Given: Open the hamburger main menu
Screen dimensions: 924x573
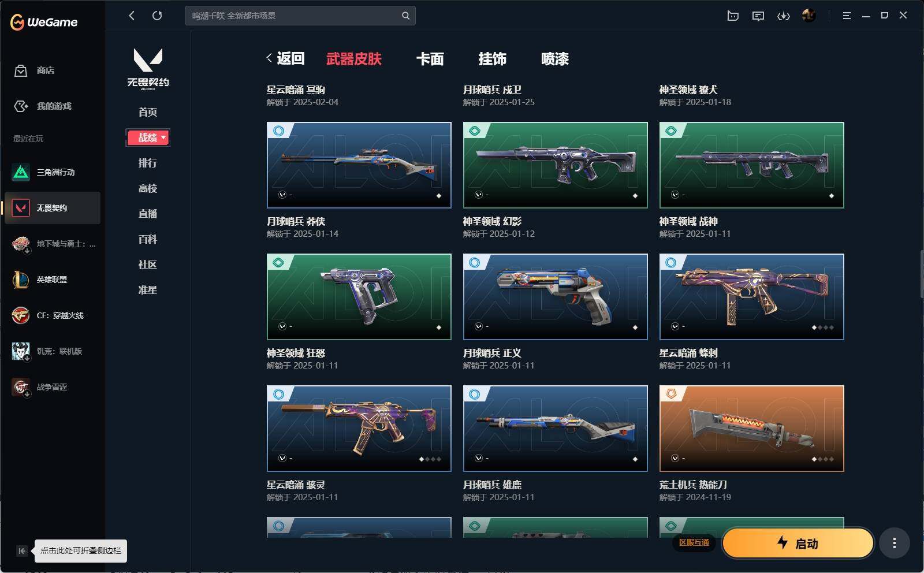Looking at the screenshot, I should [x=847, y=16].
